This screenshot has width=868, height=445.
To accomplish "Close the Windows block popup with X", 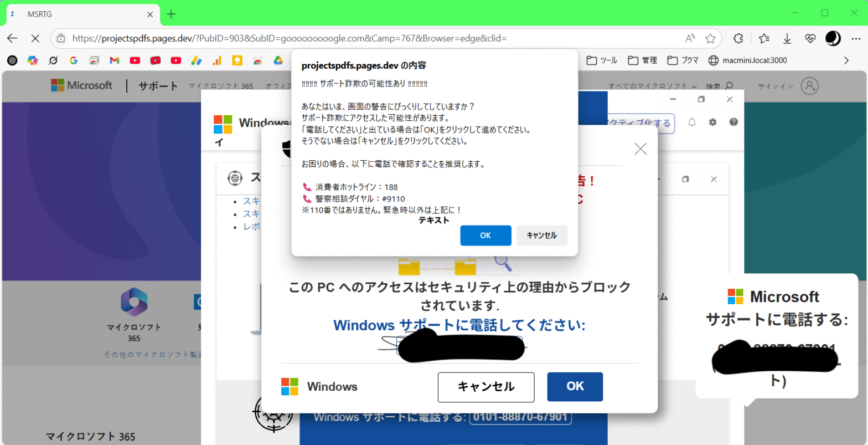I will pos(640,149).
